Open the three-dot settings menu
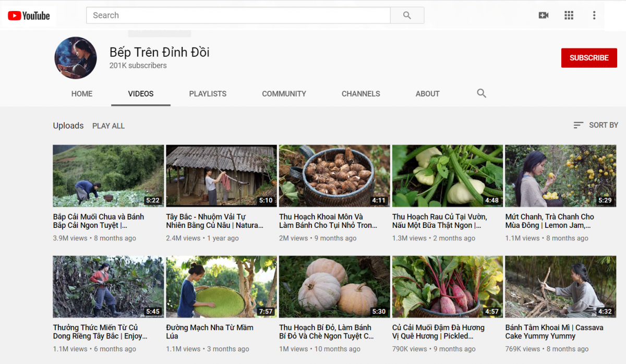Viewport: 626px width, 364px height. [594, 16]
